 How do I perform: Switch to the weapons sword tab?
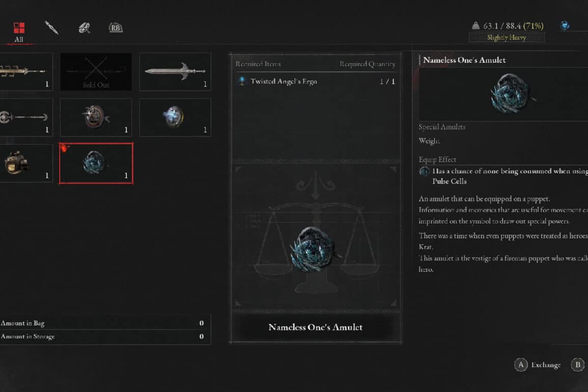click(x=51, y=28)
